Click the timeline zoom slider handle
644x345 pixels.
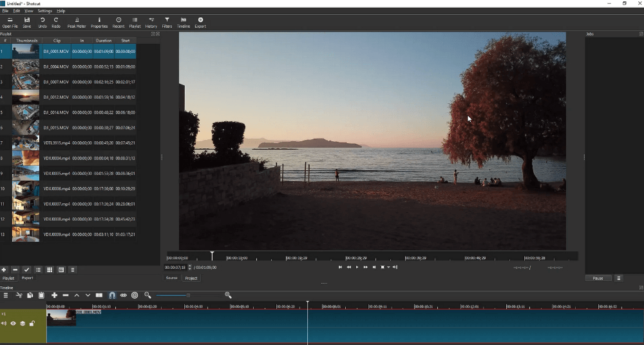point(188,295)
